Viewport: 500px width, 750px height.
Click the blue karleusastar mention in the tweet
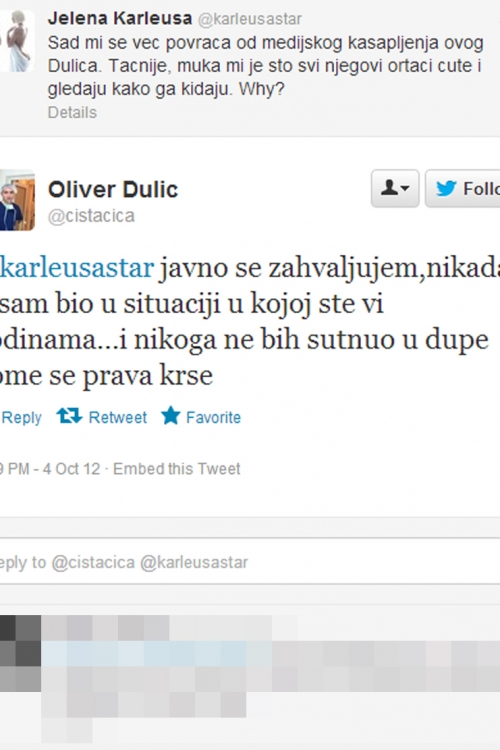pos(77,268)
